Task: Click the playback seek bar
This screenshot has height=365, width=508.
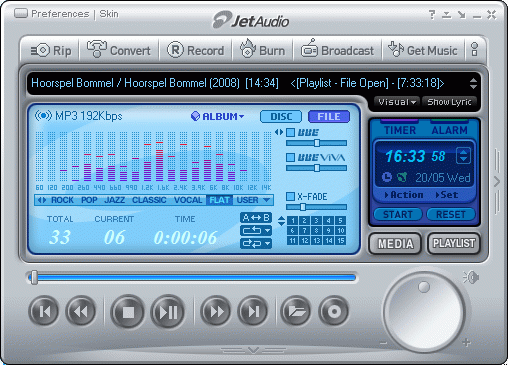Action: 192,278
